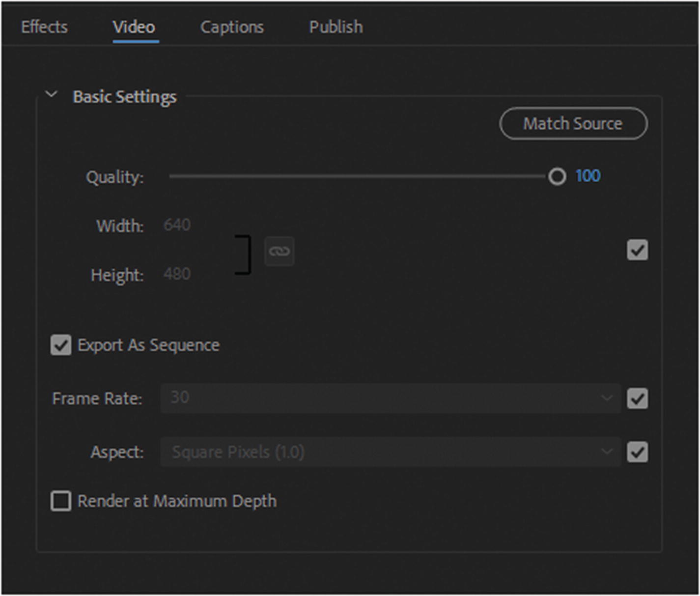This screenshot has height=596, width=700.
Task: Go to the Publish tab
Action: pyautogui.click(x=336, y=27)
